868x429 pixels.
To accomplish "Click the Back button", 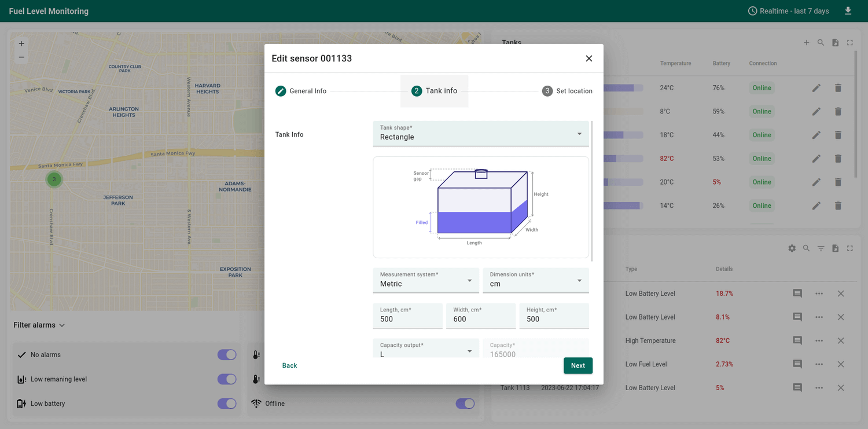I will point(289,365).
